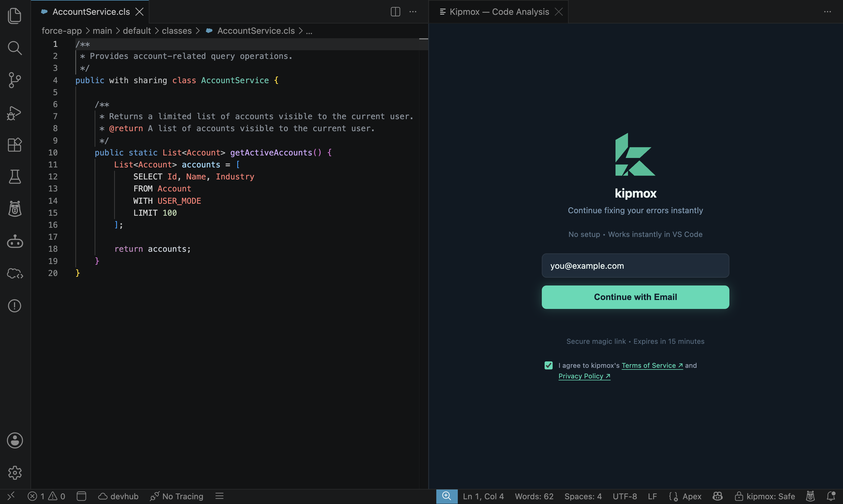Toggle the Terms of Service agreement checkbox

549,365
